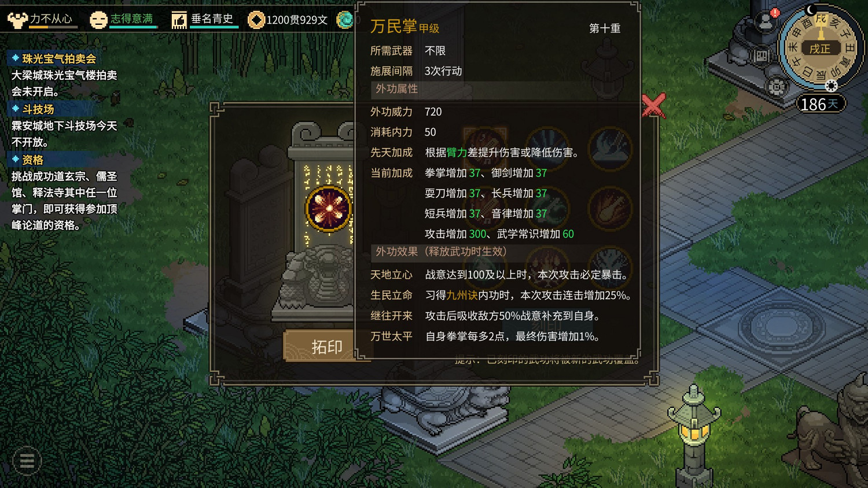868x488 pixels.
Task: Click the crescent moon icon on the time dial
Action: pyautogui.click(x=811, y=9)
